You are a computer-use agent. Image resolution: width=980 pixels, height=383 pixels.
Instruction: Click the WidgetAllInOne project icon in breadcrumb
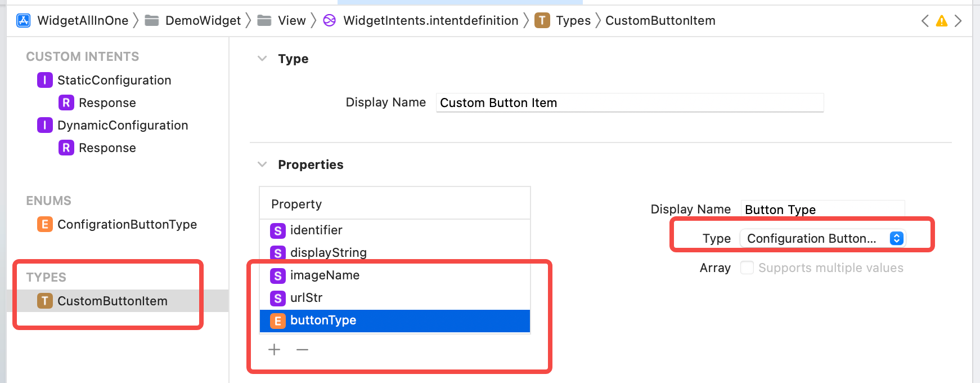click(x=24, y=21)
